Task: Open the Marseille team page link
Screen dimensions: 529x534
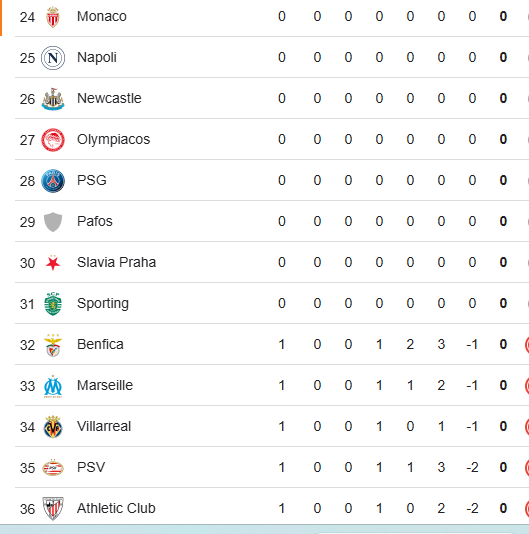Action: point(105,385)
